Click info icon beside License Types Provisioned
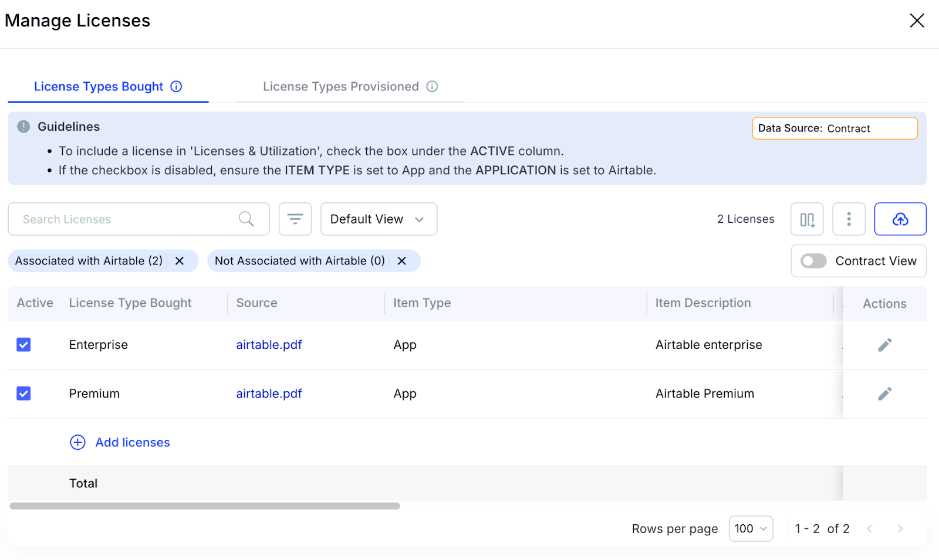This screenshot has height=560, width=939. tap(432, 87)
